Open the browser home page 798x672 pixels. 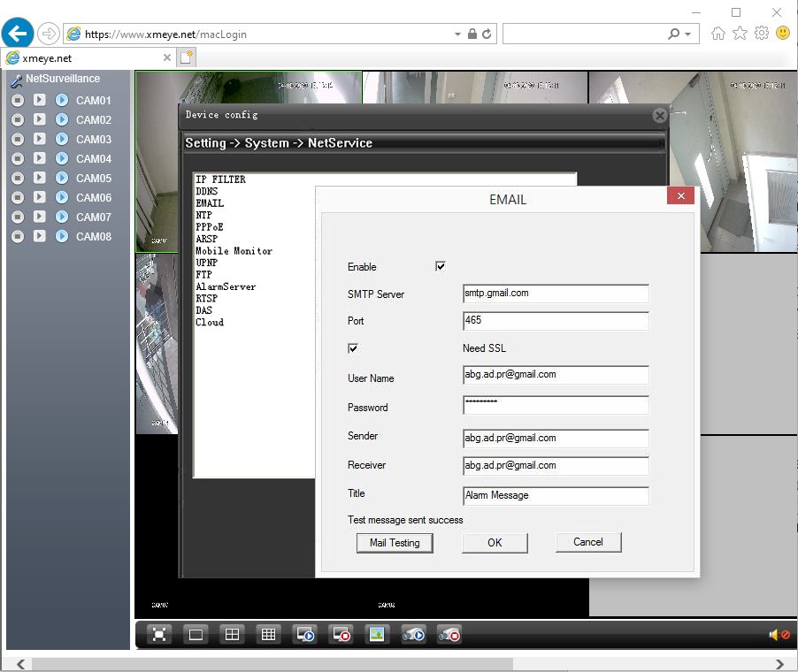click(x=718, y=34)
